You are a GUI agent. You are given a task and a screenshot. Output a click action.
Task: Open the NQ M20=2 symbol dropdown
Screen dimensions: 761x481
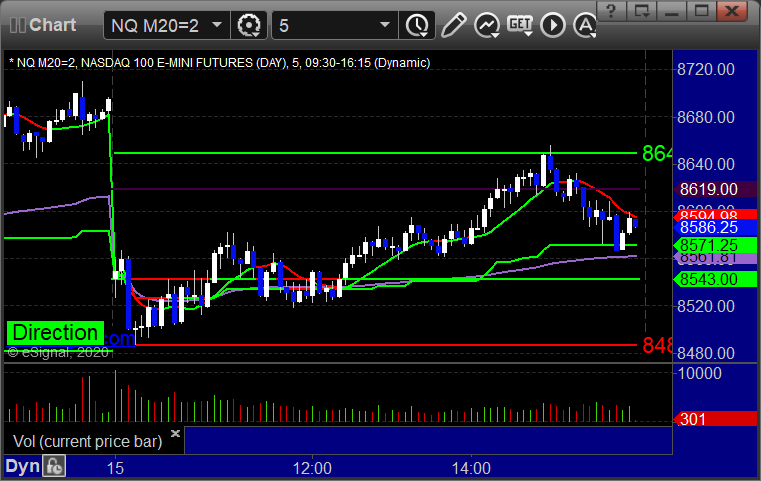tap(217, 25)
